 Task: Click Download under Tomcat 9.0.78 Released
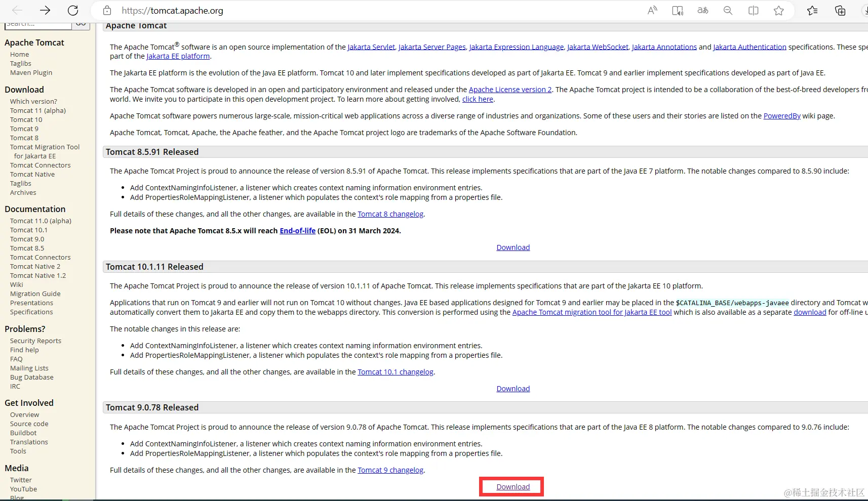click(x=513, y=487)
